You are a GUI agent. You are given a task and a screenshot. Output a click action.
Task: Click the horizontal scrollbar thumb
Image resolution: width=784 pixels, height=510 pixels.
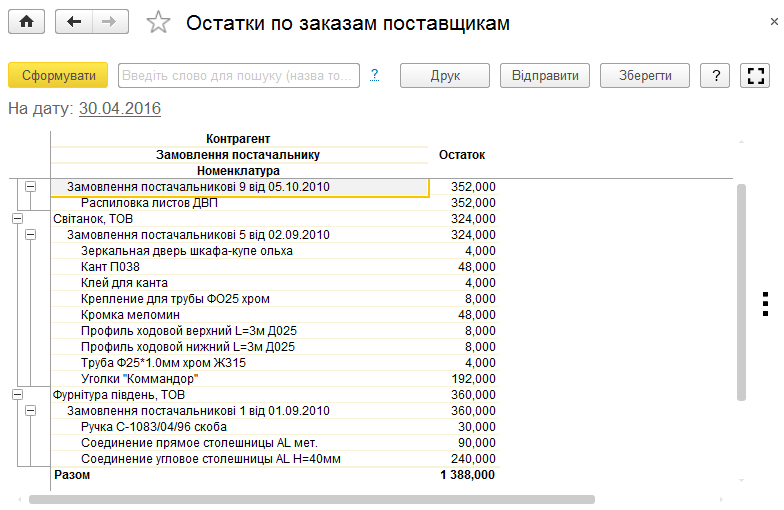(312, 500)
